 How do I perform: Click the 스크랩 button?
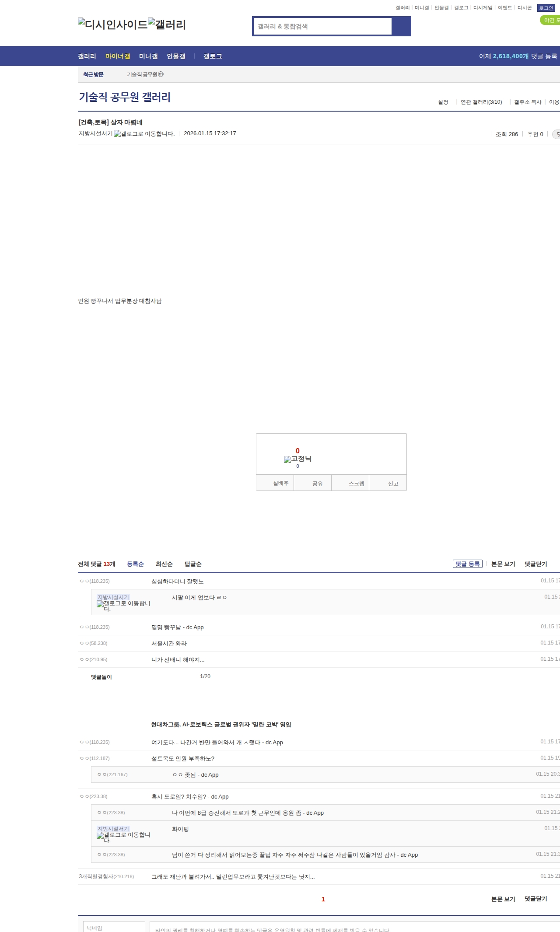350,483
